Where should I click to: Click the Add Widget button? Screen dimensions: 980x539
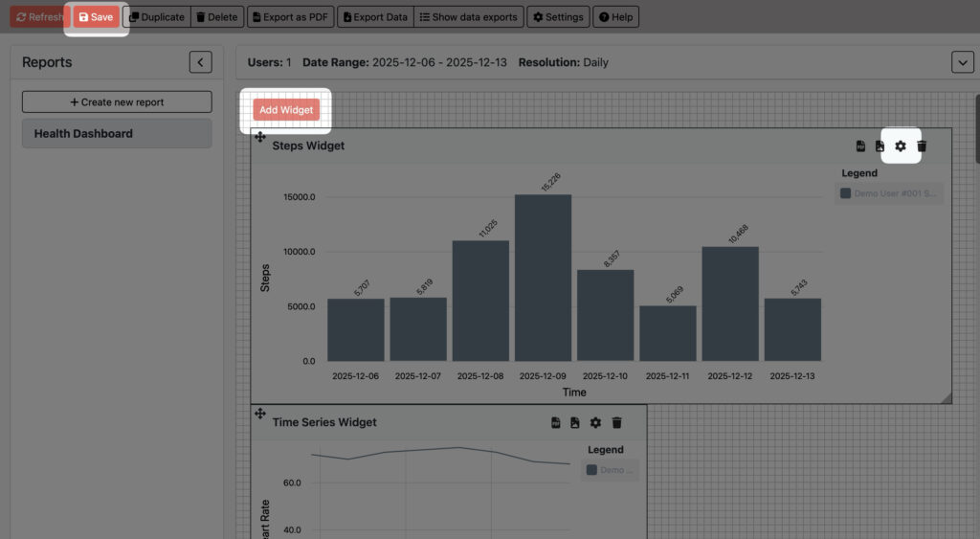pos(286,110)
